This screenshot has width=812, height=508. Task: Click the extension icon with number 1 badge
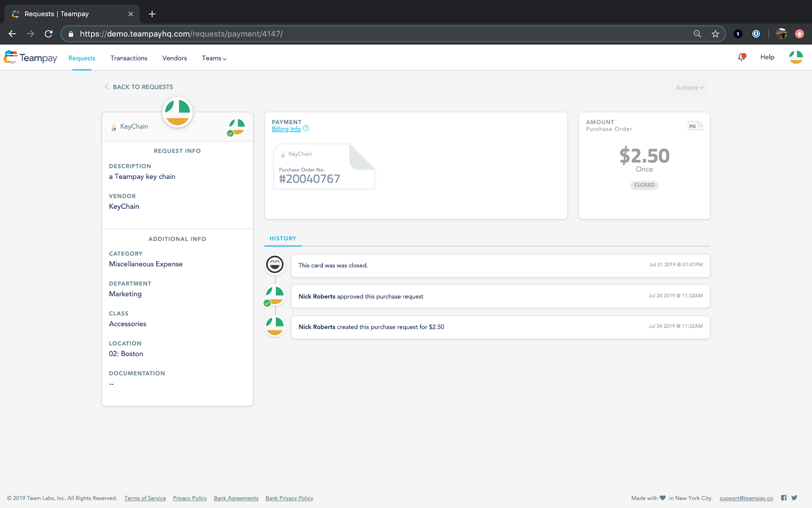pos(738,34)
